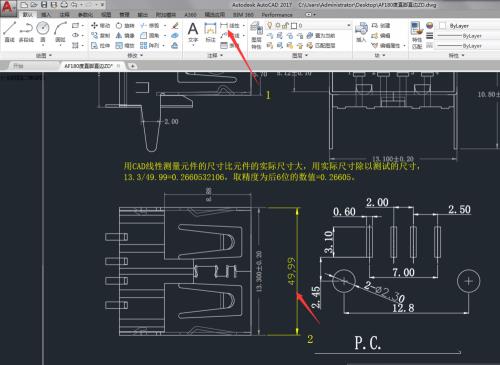500x365 pixels.
Task: Click the ByLayer object color swatch
Action: coord(443,26)
